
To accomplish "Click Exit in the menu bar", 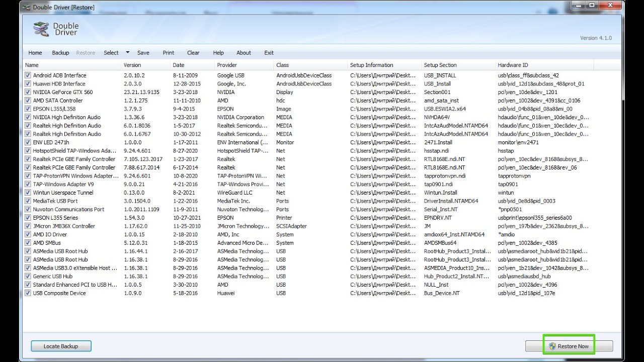I will tap(269, 53).
